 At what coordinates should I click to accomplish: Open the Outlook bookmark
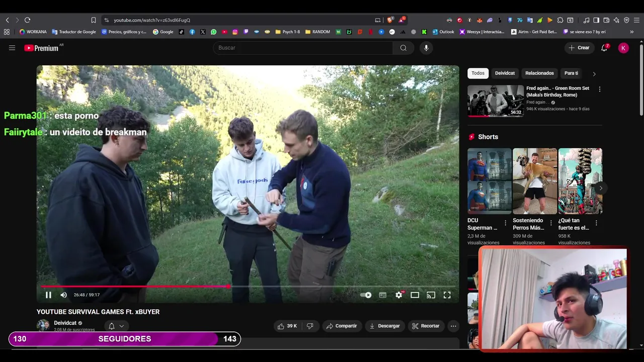tap(443, 32)
